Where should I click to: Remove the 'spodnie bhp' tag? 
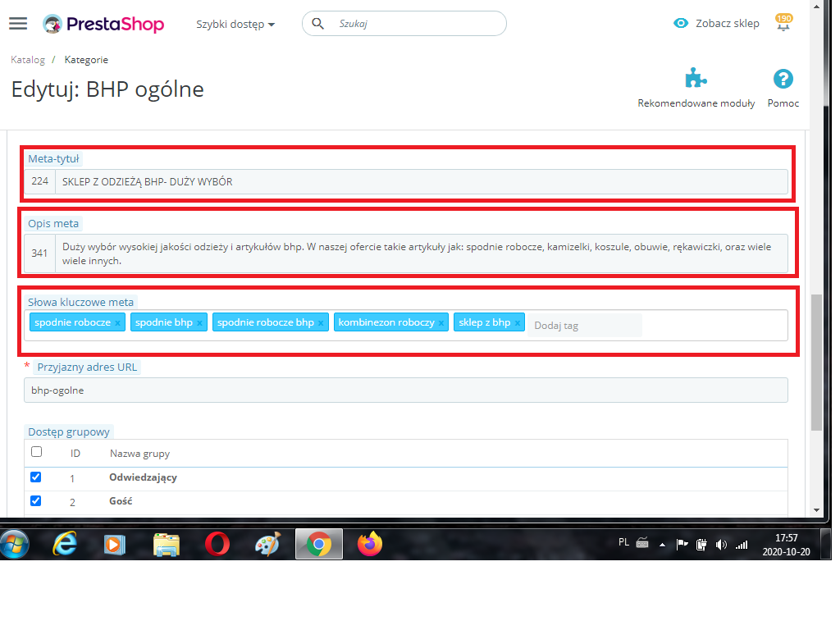(x=199, y=323)
